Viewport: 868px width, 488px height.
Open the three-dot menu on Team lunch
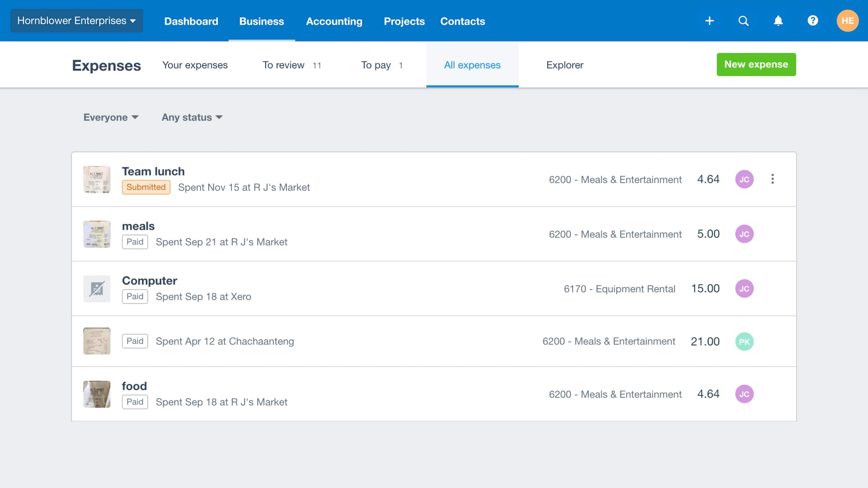[x=773, y=179]
